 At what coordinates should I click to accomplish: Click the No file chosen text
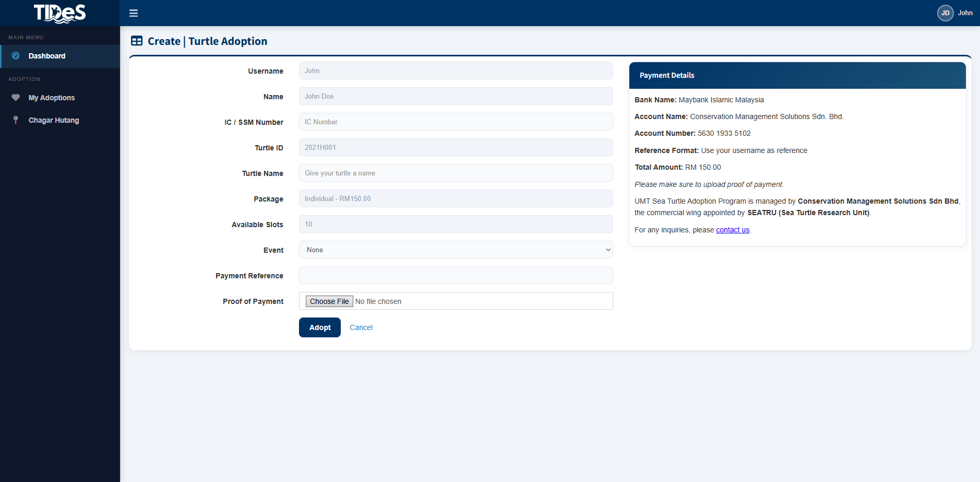coord(378,301)
